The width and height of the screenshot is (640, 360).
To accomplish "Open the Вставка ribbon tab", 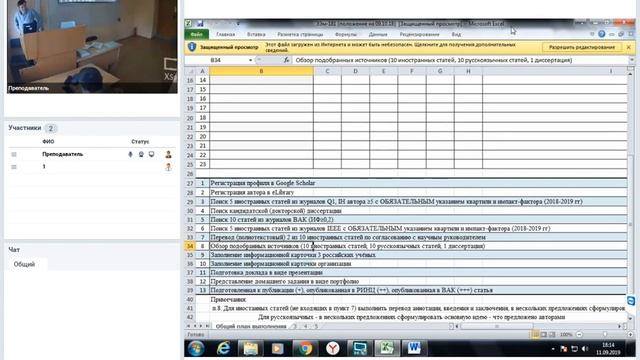I will coord(256,34).
